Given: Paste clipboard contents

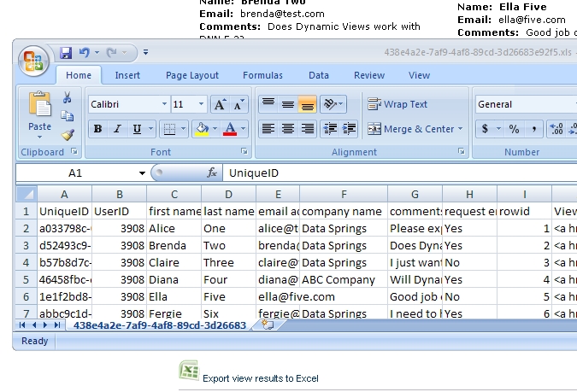Looking at the screenshot, I should point(39,109).
